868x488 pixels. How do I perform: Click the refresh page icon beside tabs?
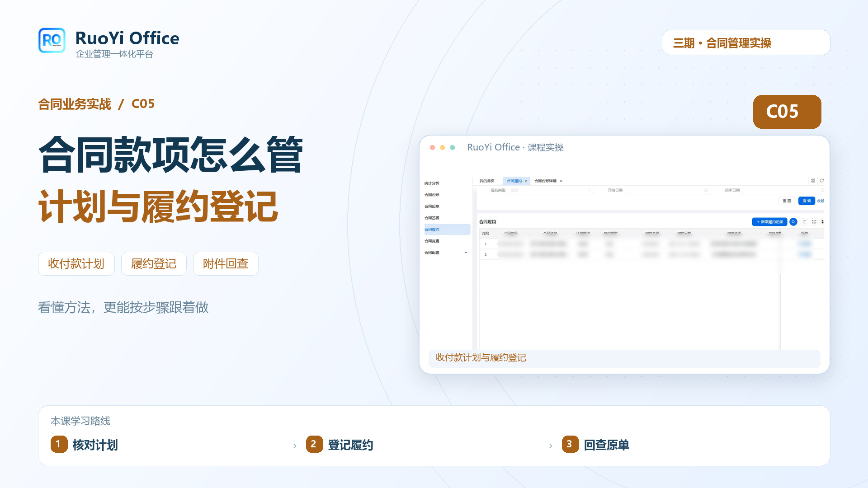[822, 181]
